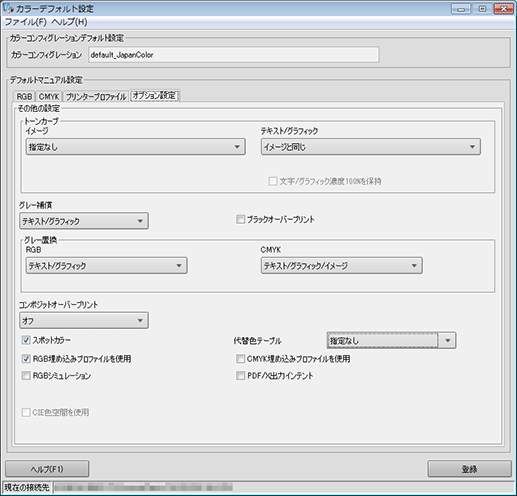Minimize the カラーデフォルト設定 window

click(x=461, y=9)
